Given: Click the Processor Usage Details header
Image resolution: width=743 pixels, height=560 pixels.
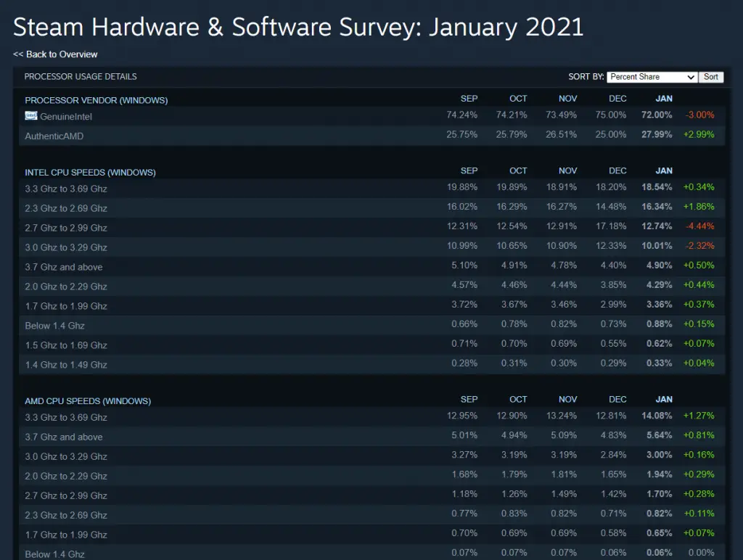Looking at the screenshot, I should point(81,77).
